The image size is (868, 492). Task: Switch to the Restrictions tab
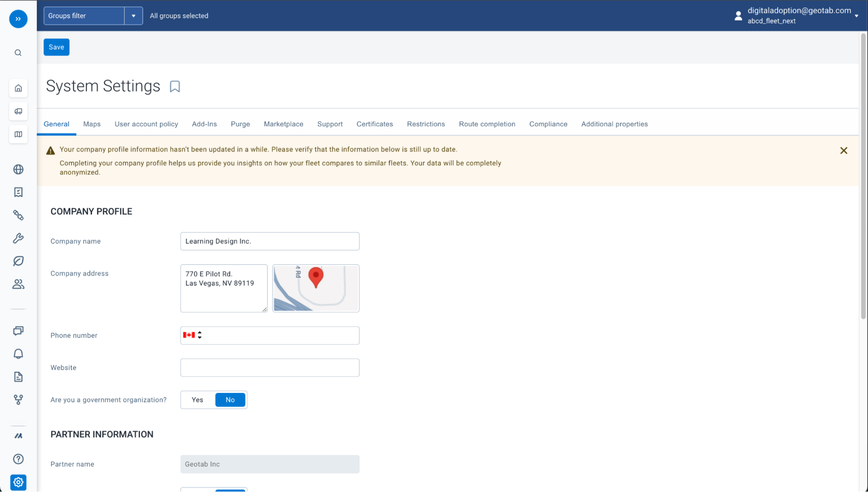(x=426, y=124)
